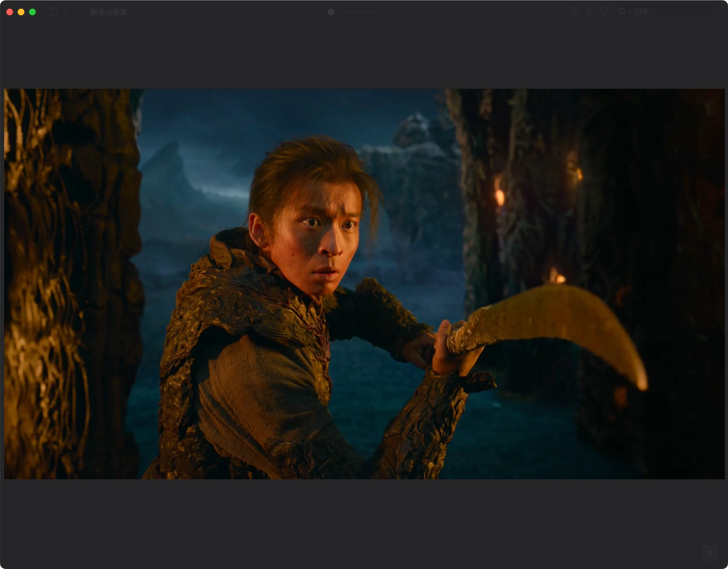This screenshot has height=569, width=728.
Task: Maximize the window with green button
Action: (32, 12)
